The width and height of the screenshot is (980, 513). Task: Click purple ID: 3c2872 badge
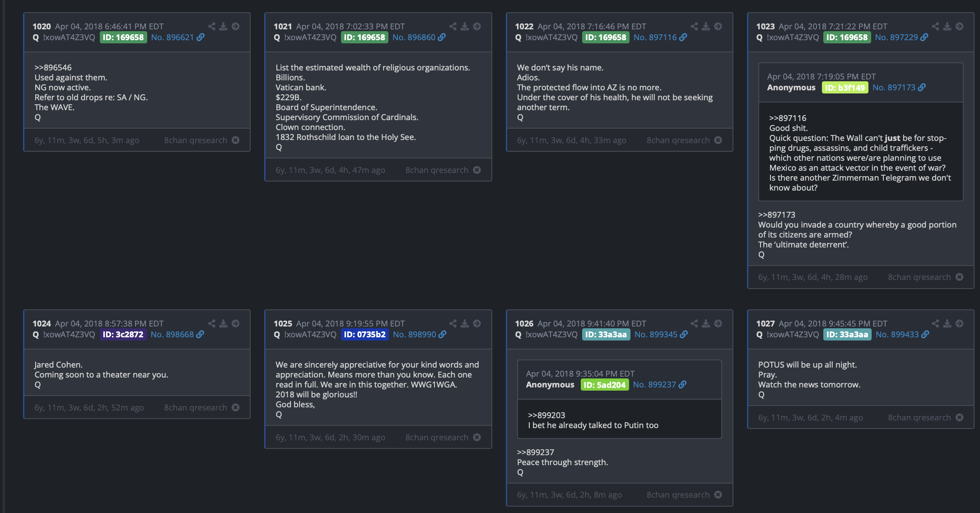pos(123,335)
